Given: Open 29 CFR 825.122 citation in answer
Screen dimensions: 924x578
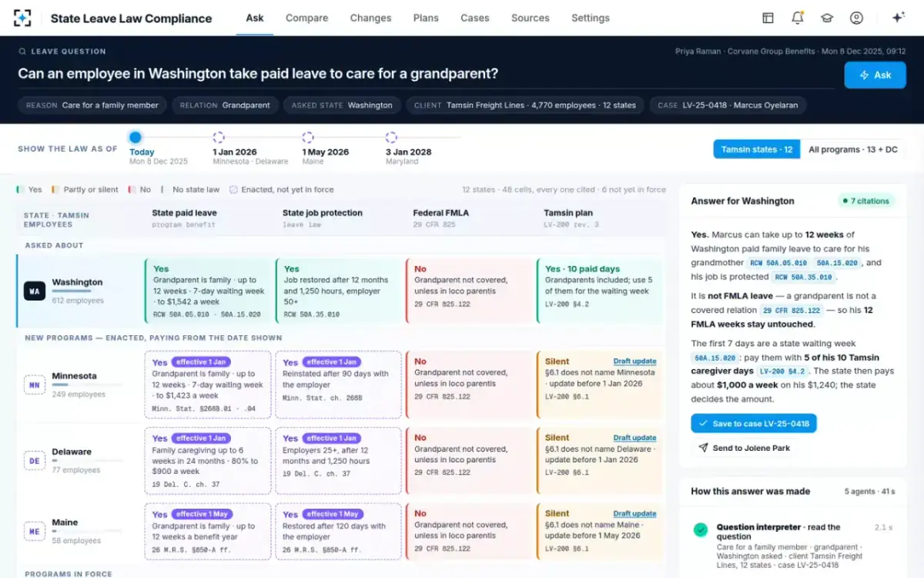Looking at the screenshot, I should (792, 311).
